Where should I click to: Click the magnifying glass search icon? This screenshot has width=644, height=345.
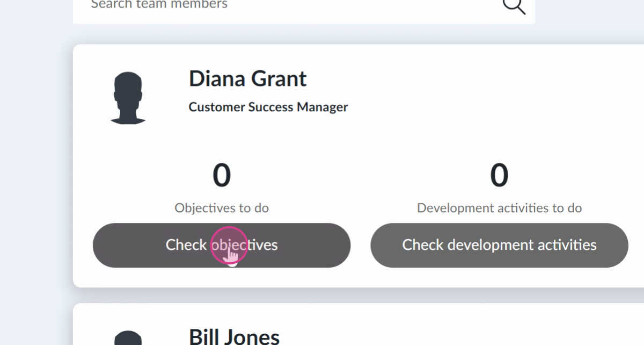click(514, 6)
